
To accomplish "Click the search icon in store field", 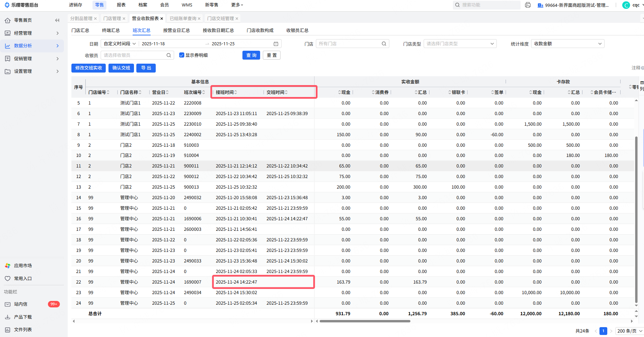I will pos(384,44).
